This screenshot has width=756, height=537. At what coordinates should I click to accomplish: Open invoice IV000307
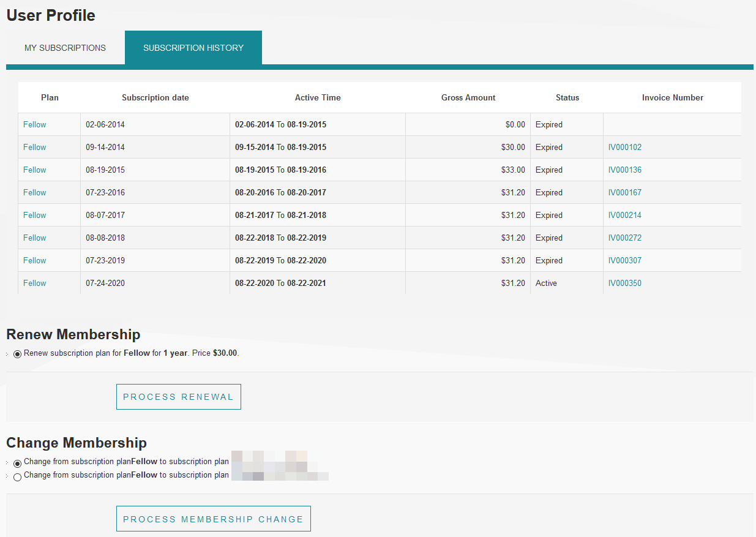pyautogui.click(x=625, y=260)
